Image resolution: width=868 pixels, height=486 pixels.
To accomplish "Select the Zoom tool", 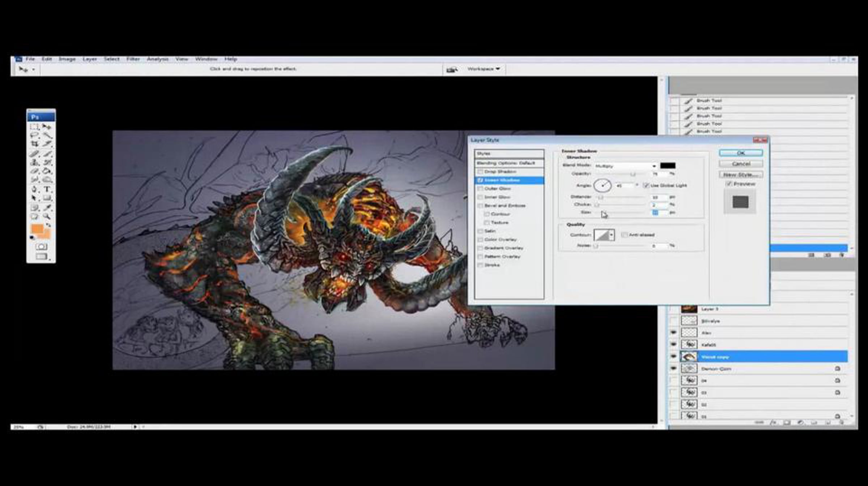I will 47,216.
